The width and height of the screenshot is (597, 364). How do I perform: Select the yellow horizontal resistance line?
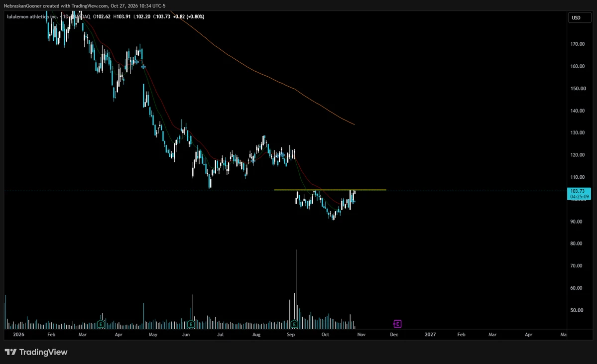tap(330, 190)
